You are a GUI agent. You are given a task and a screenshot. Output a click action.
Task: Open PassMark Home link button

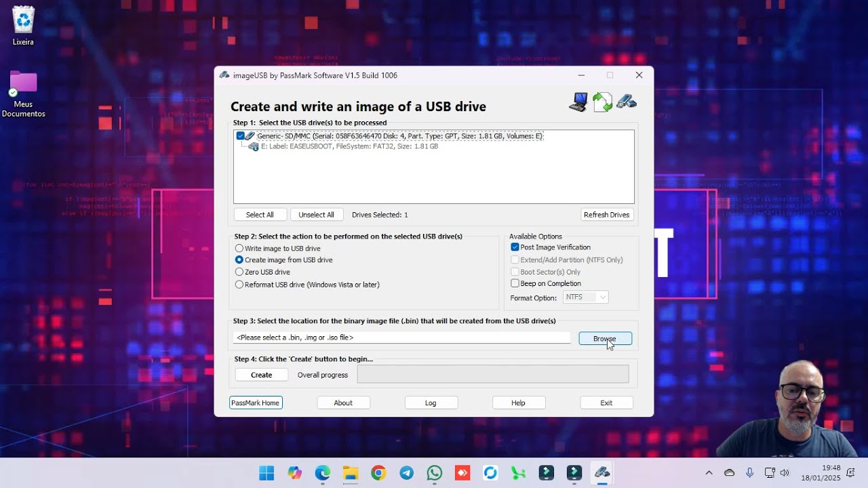[256, 403]
